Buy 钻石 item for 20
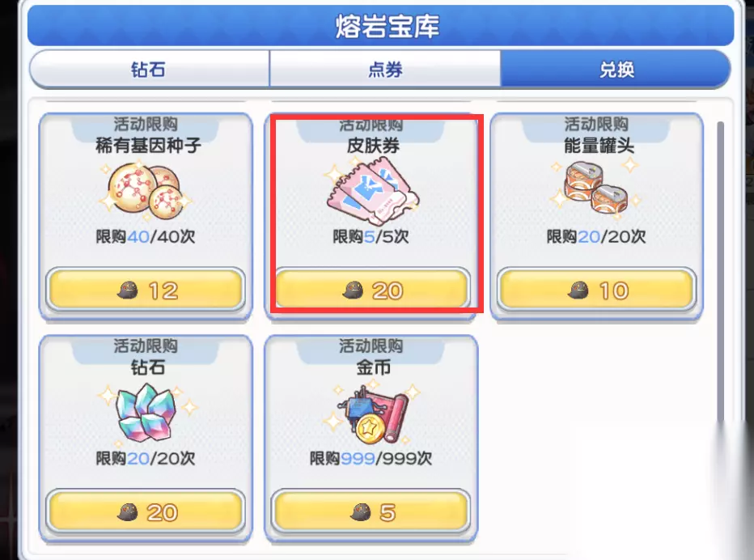Viewport: 754px width, 560px height. 146,511
